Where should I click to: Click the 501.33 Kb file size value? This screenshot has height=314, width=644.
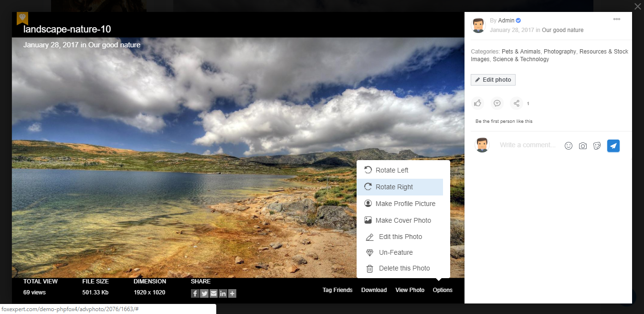click(x=95, y=292)
